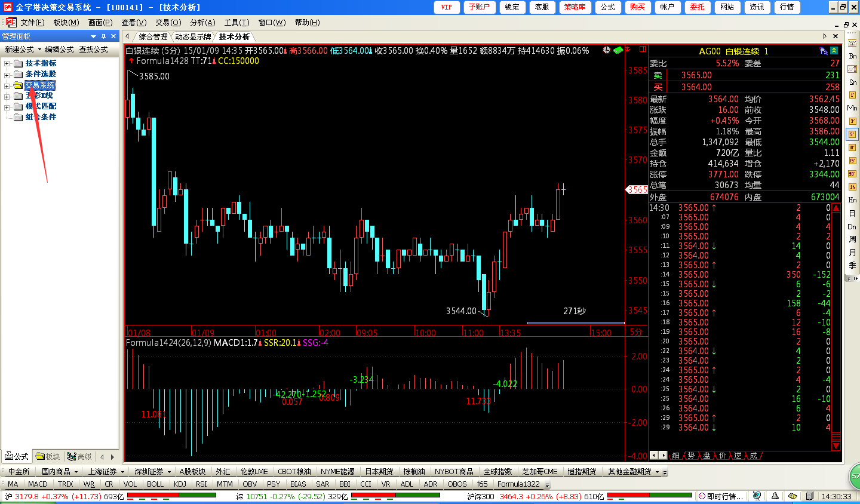Click the 卖 3565.00 quote row
The height and width of the screenshot is (504, 860).
(745, 75)
